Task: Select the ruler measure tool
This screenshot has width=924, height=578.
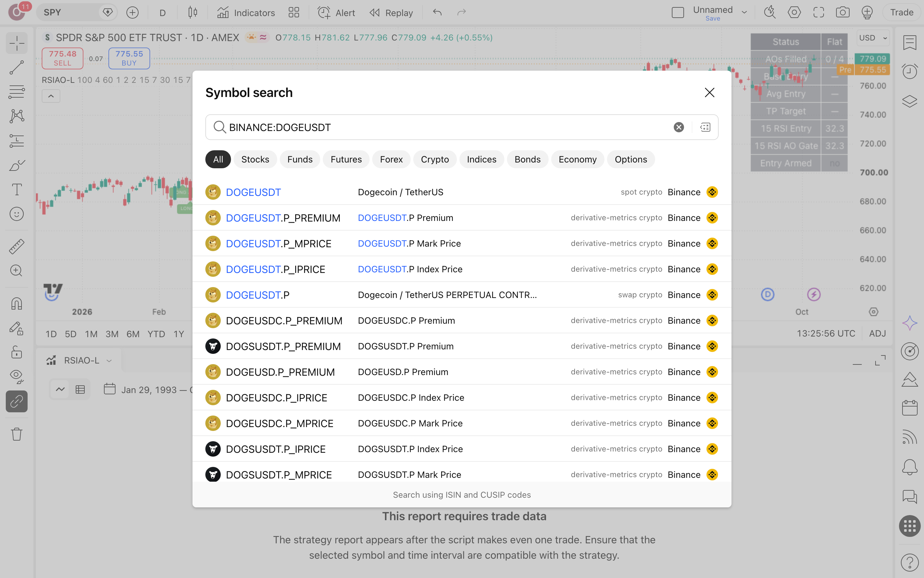Action: pyautogui.click(x=17, y=247)
